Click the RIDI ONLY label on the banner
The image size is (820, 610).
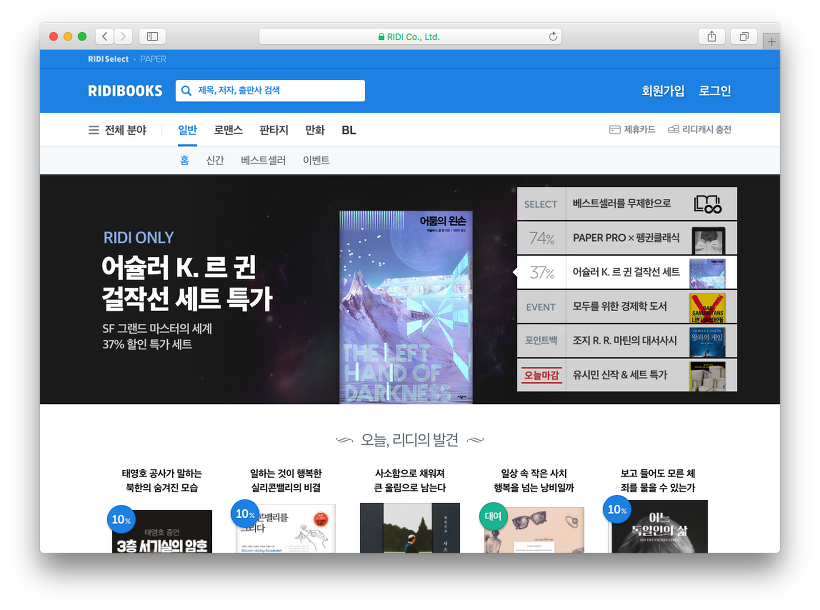[139, 238]
